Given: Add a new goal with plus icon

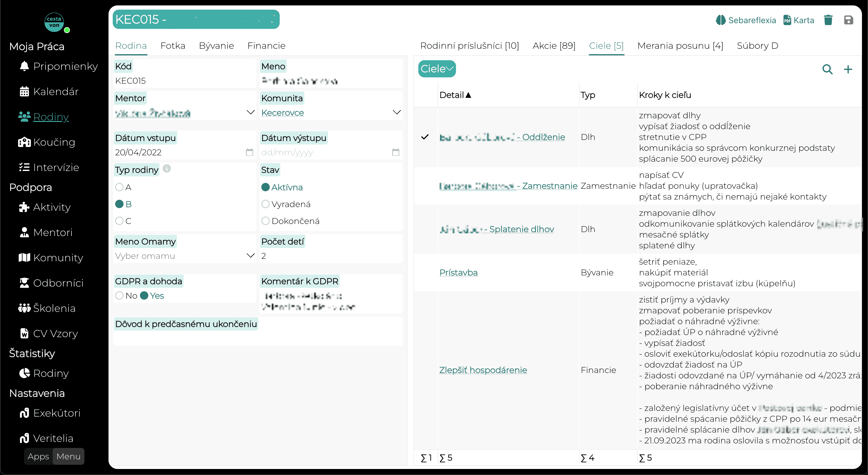Looking at the screenshot, I should click(848, 69).
